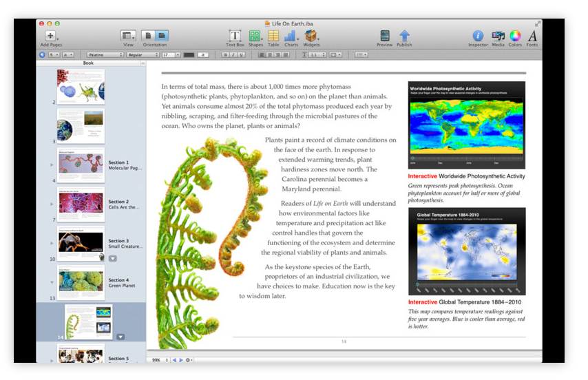588x380 pixels.
Task: Select page 3 thumbnail with Earth
Action: pyautogui.click(x=81, y=126)
